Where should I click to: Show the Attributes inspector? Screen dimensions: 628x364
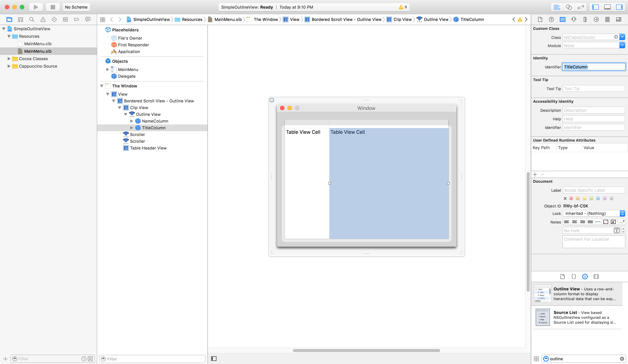[x=574, y=19]
